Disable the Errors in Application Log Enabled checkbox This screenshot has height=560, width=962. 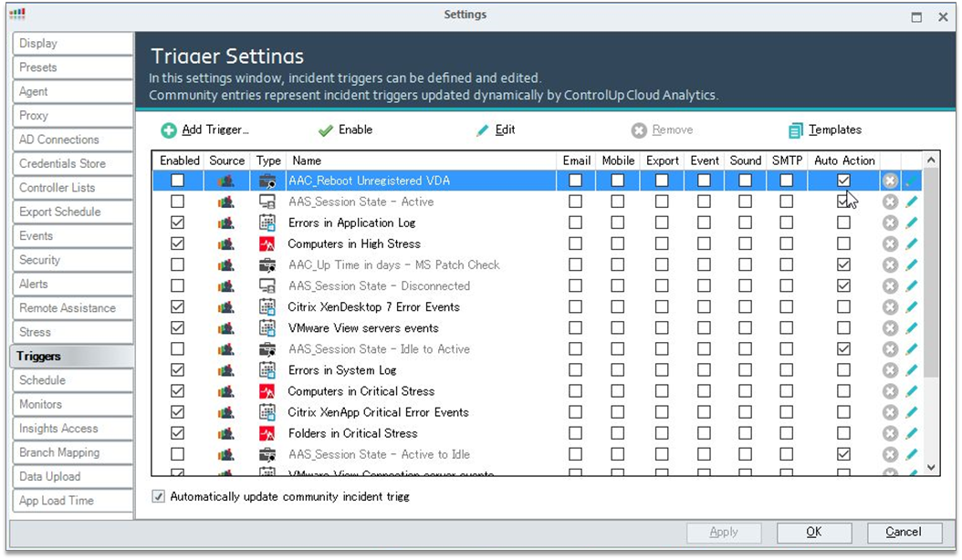(177, 223)
